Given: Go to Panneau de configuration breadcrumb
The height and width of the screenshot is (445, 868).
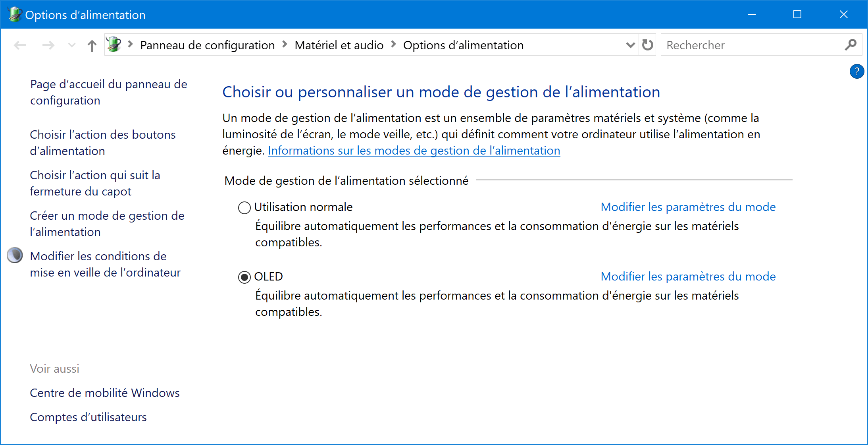Looking at the screenshot, I should tap(207, 45).
